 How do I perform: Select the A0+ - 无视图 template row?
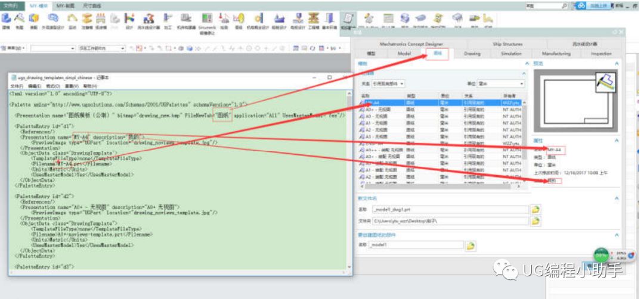click(x=440, y=110)
